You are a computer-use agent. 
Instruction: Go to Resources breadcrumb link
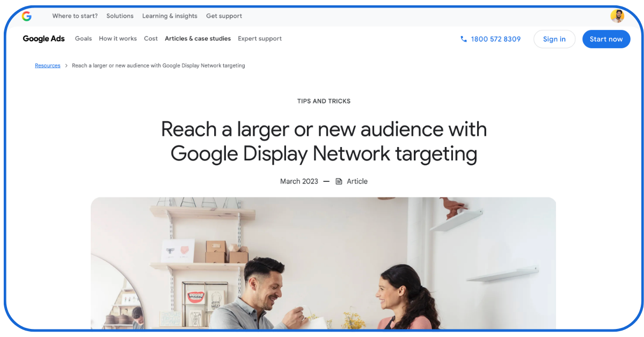click(x=48, y=65)
